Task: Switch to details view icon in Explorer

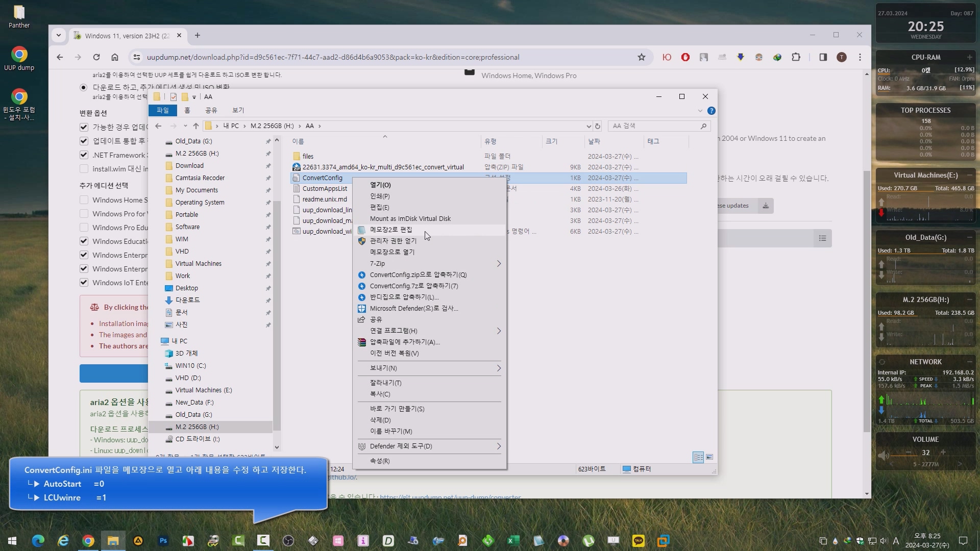Action: 698,457
